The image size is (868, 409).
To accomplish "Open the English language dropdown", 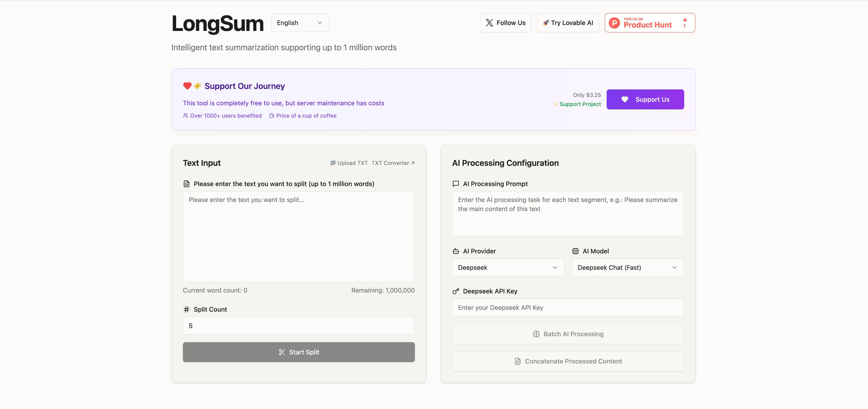I will pyautogui.click(x=300, y=23).
